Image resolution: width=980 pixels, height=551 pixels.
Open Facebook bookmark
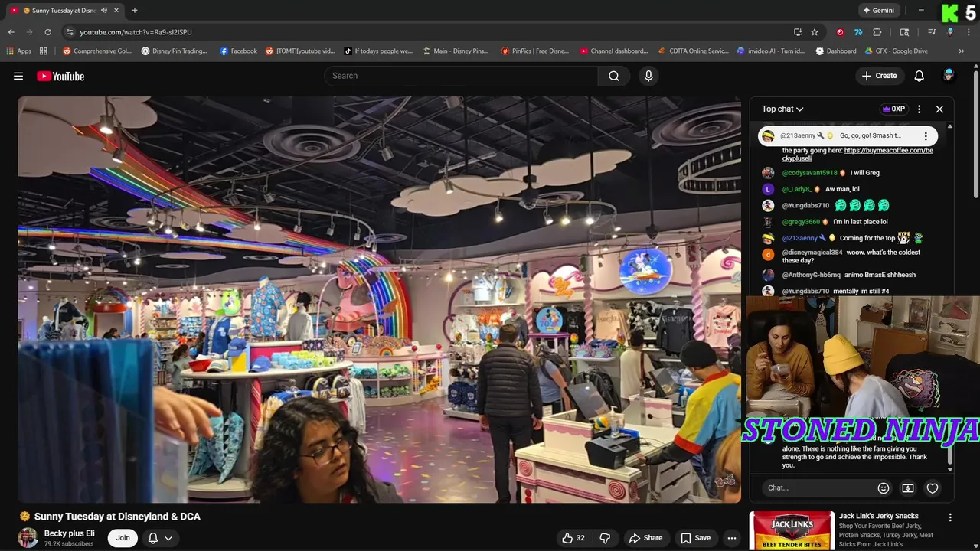pyautogui.click(x=238, y=51)
